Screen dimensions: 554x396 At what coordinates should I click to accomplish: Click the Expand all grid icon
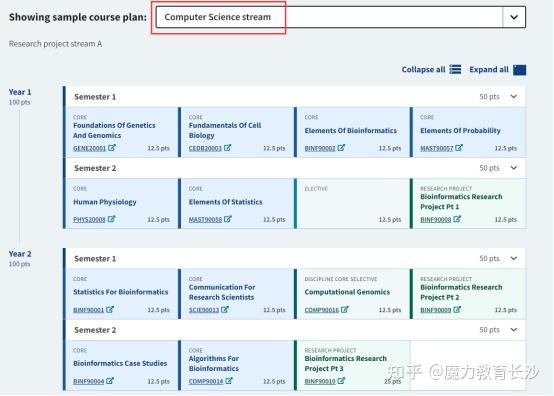point(519,70)
